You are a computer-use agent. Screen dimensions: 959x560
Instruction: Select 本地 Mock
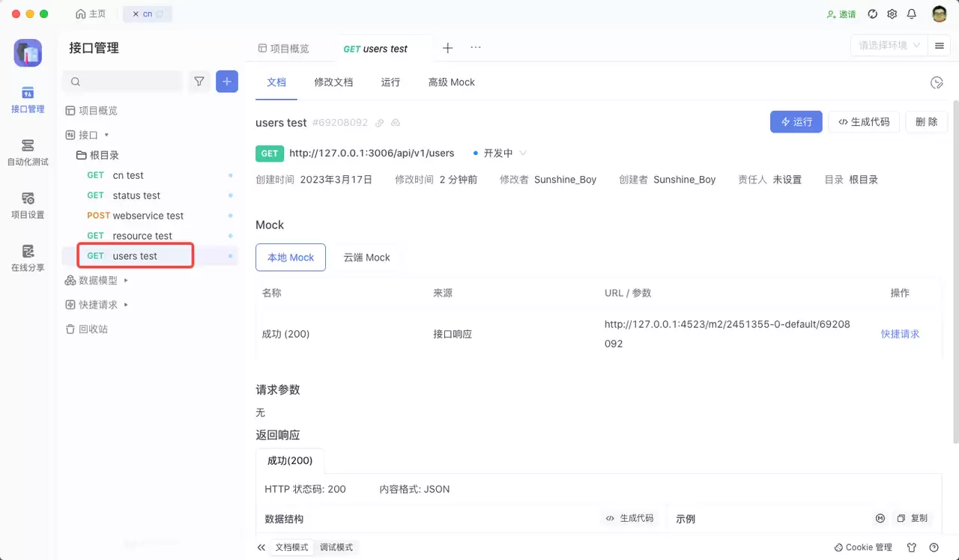point(291,257)
